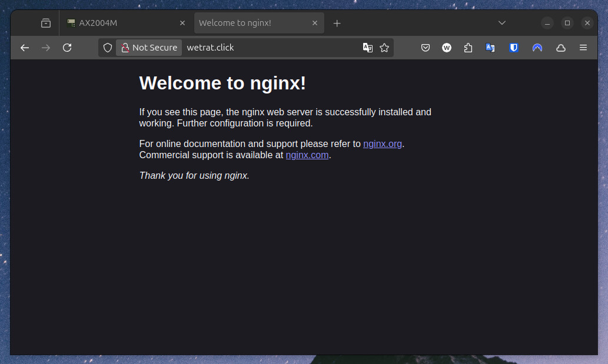The width and height of the screenshot is (608, 364).
Task: Click the Welcome to nginx! heading
Action: coord(222,83)
